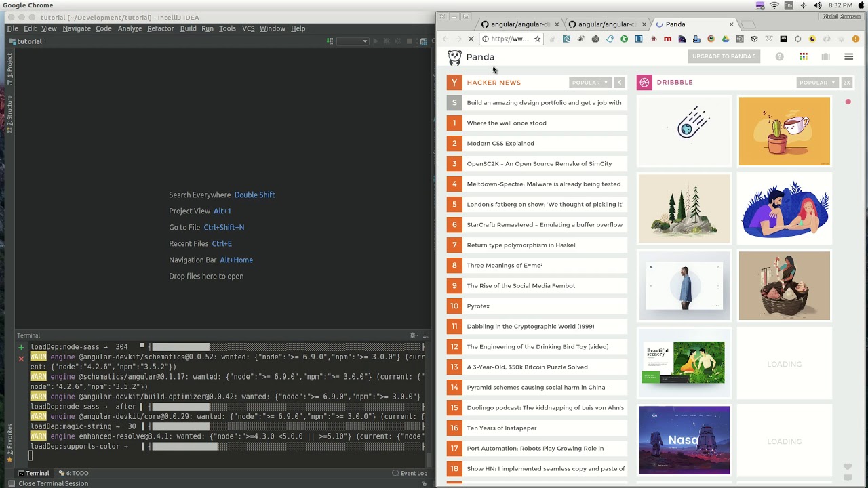Open the forest rock illustration shot
Screen dimensions: 868x488
[684, 209]
